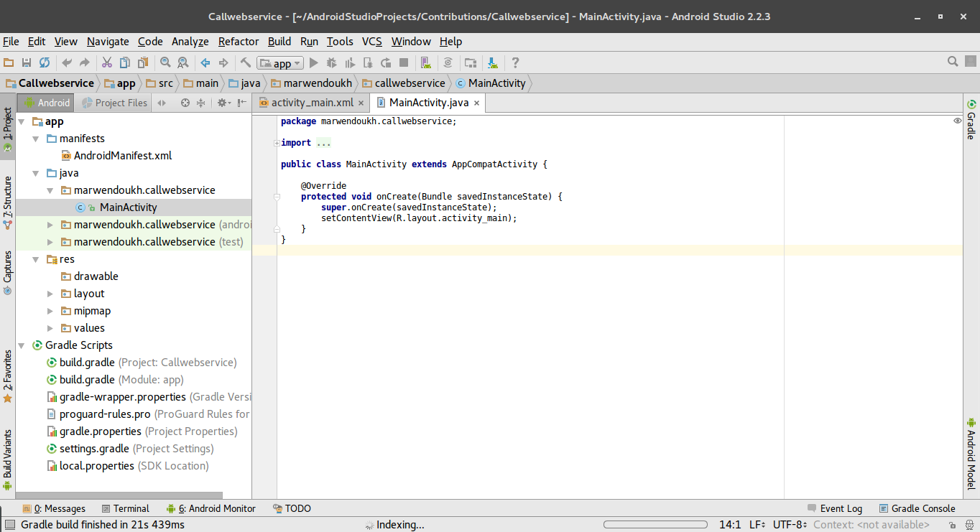Click search everywhere magnifier at top right
This screenshot has width=980, height=532.
pyautogui.click(x=953, y=62)
